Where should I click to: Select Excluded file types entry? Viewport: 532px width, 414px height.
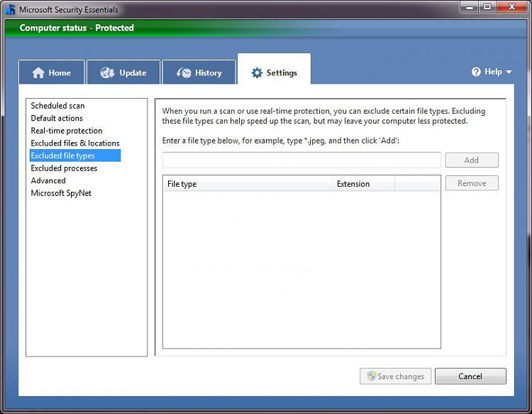click(x=75, y=156)
